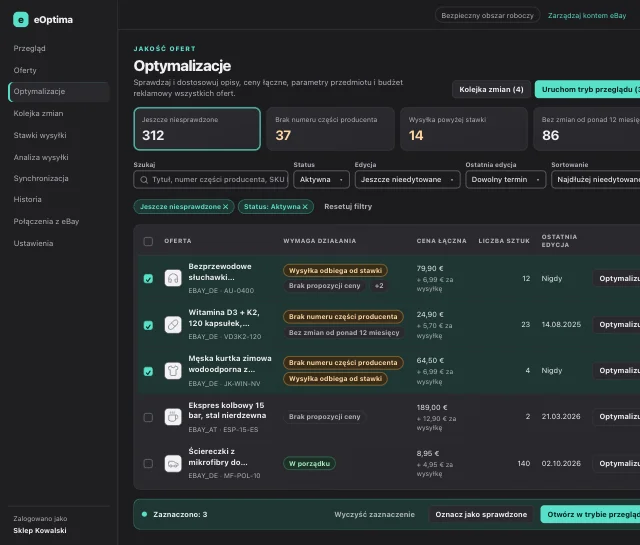Screen dimensions: 640x545
Task: Open the Edycja dropdown 'Jeszcze nieedytowane'
Action: click(x=407, y=180)
